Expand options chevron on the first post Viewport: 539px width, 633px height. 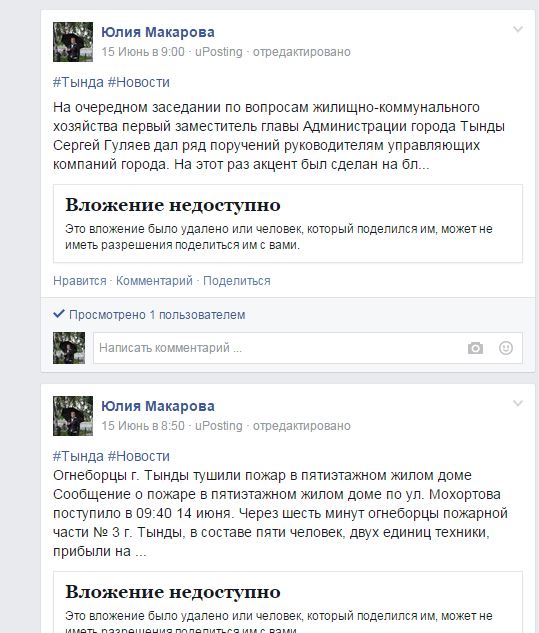tap(518, 29)
